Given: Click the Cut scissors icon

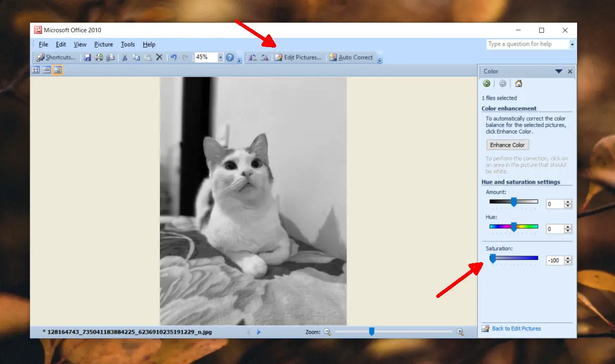Looking at the screenshot, I should (x=125, y=57).
